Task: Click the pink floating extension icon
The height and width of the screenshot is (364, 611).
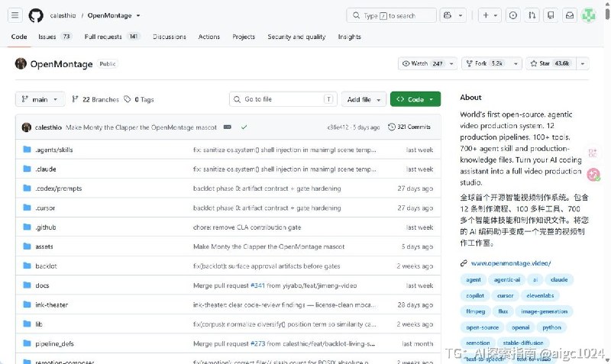Action: (x=593, y=175)
